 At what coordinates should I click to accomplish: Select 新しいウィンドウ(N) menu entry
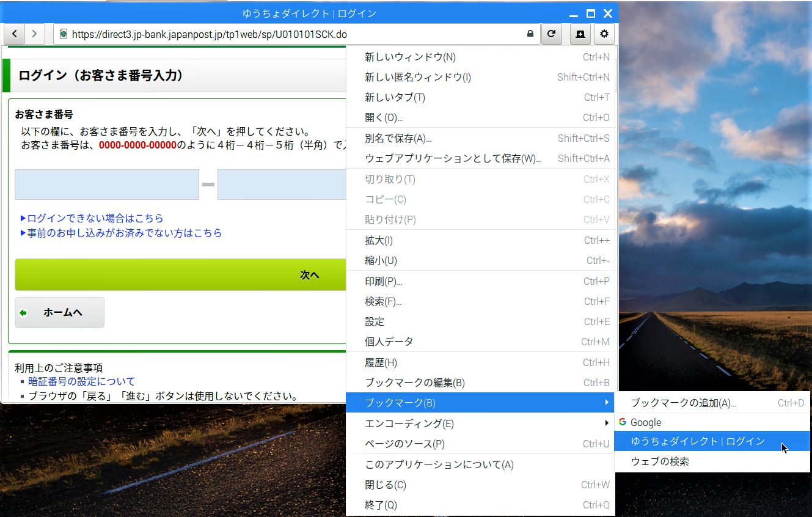pyautogui.click(x=480, y=57)
